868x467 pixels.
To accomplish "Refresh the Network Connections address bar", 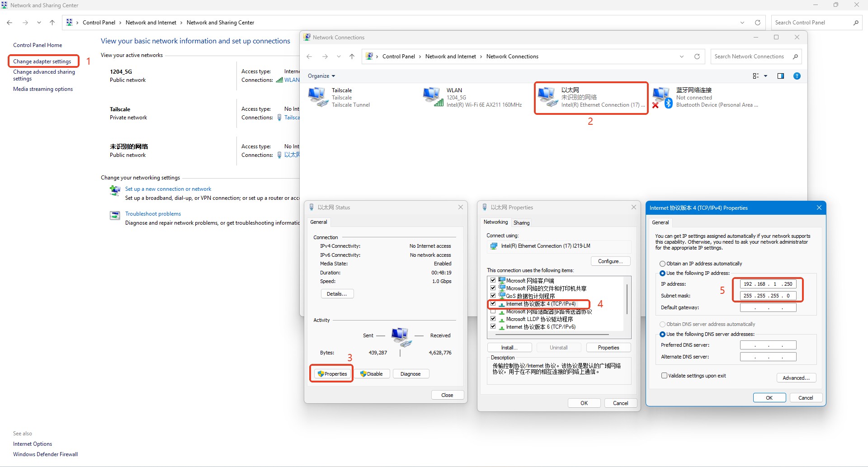I will (x=697, y=57).
